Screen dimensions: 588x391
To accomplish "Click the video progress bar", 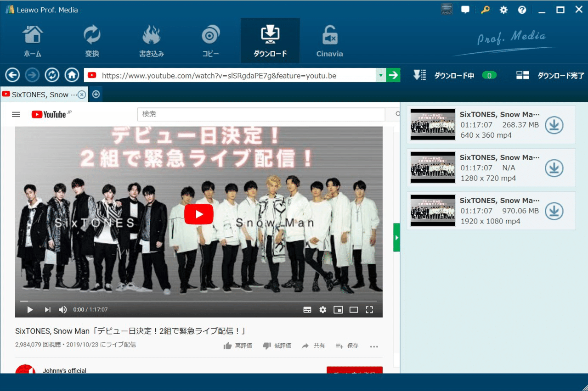I will [x=198, y=301].
